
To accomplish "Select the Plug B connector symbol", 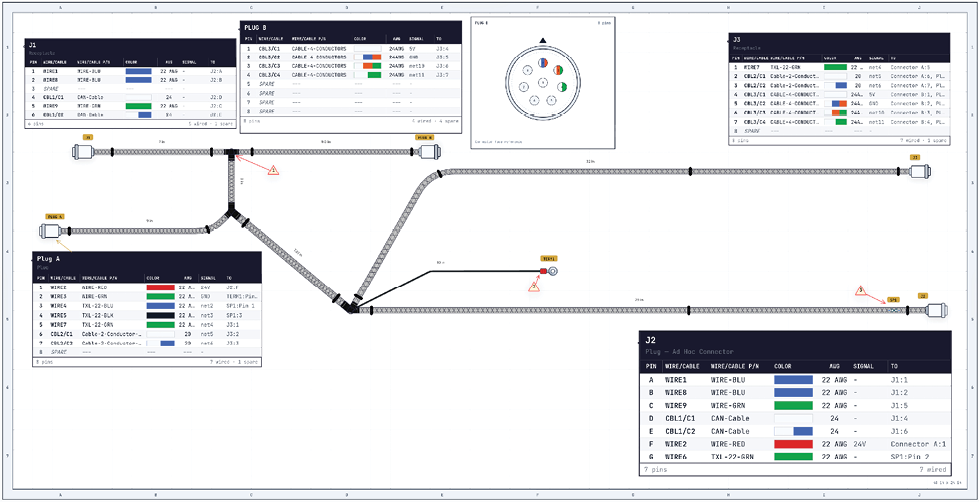I will point(430,151).
